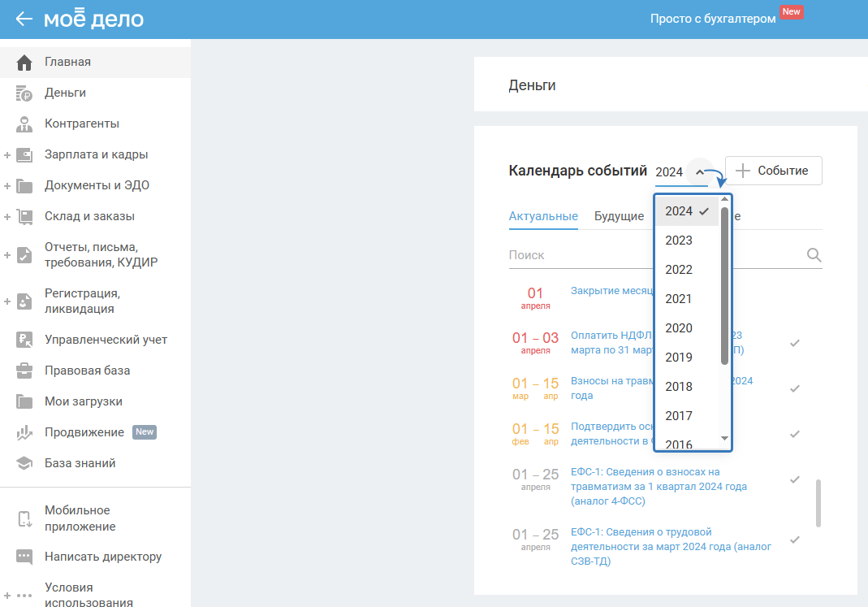Click the Отчеты, письма document icon

(24, 255)
